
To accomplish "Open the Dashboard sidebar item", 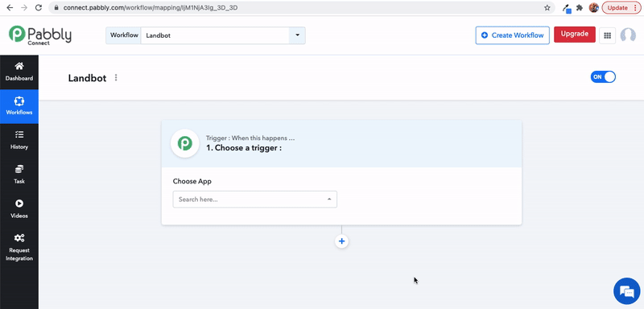I will [19, 72].
